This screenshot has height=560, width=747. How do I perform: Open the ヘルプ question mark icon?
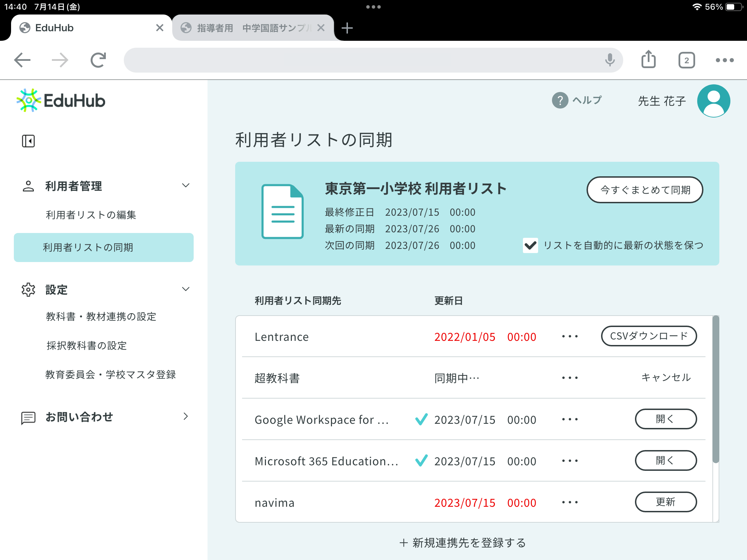pos(560,101)
